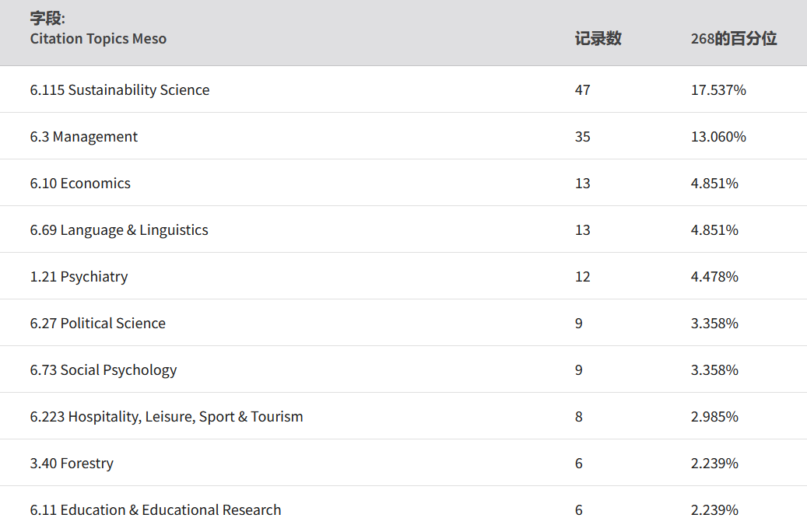Open Education & Educational Research topic
Screen dimensions: 807x532
pos(156,510)
